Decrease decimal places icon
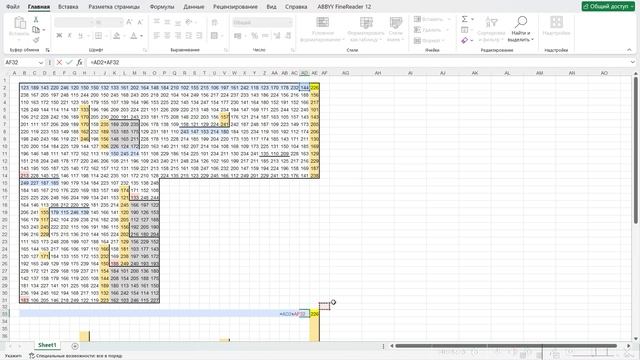 click(x=288, y=36)
